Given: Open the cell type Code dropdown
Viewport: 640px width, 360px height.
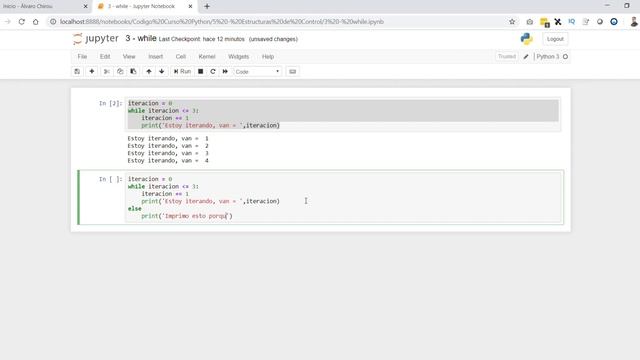Looking at the screenshot, I should pos(257,71).
